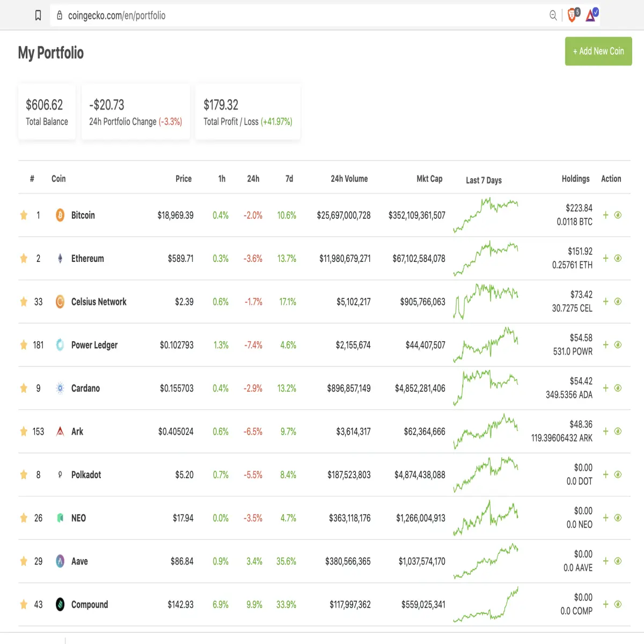
Task: Unstar Bitcoin from favorites
Action: tap(24, 215)
